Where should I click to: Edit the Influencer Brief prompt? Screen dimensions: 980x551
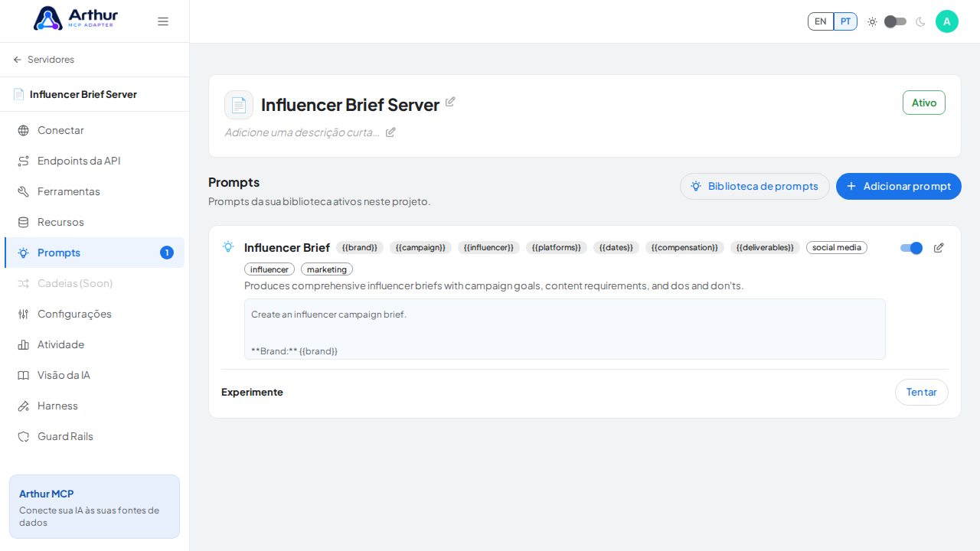tap(939, 248)
